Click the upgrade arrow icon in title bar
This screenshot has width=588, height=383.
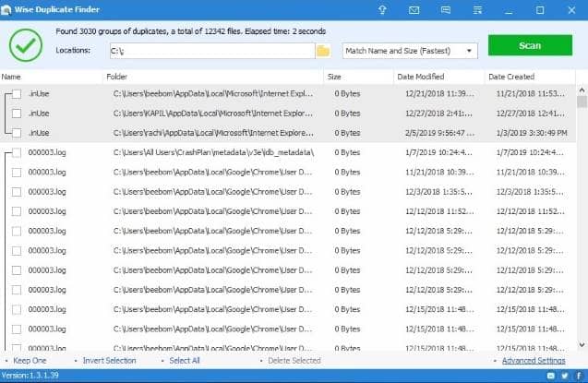click(382, 10)
